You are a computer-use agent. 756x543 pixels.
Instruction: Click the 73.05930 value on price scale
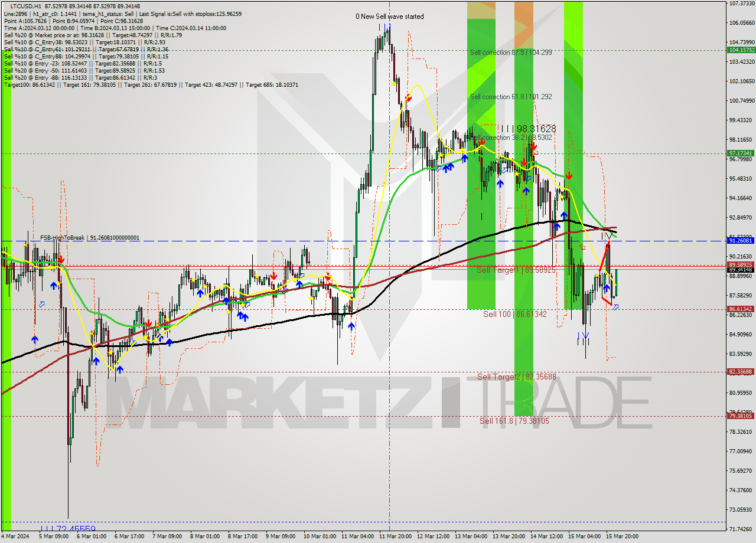click(741, 510)
